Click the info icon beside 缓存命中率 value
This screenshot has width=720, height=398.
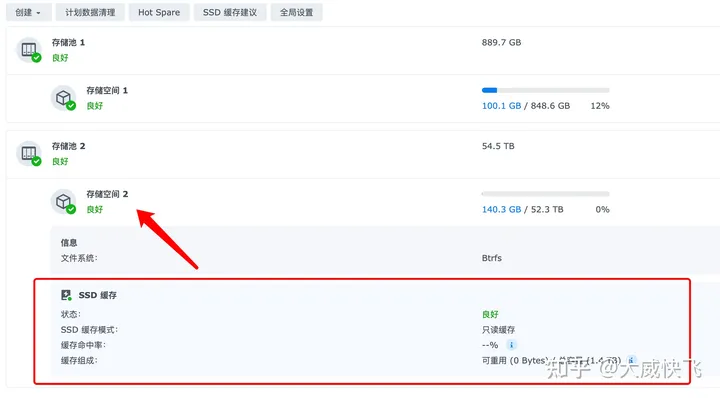click(x=511, y=345)
